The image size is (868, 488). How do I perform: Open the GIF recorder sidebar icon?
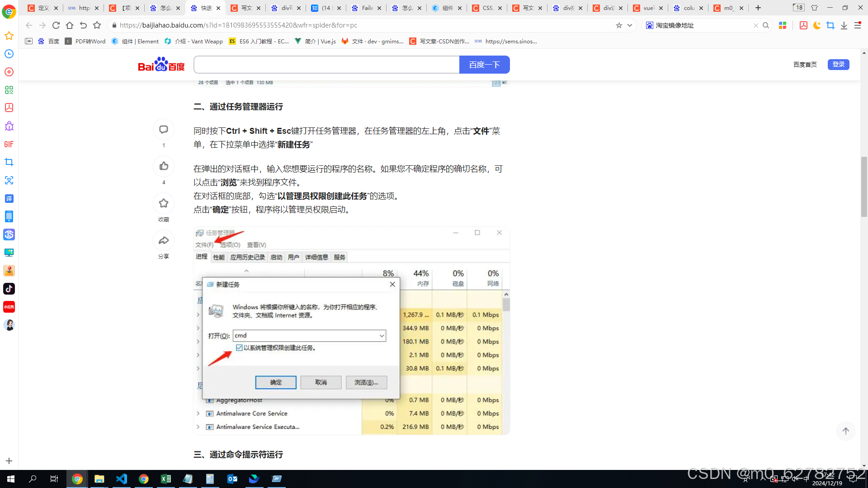(x=9, y=144)
